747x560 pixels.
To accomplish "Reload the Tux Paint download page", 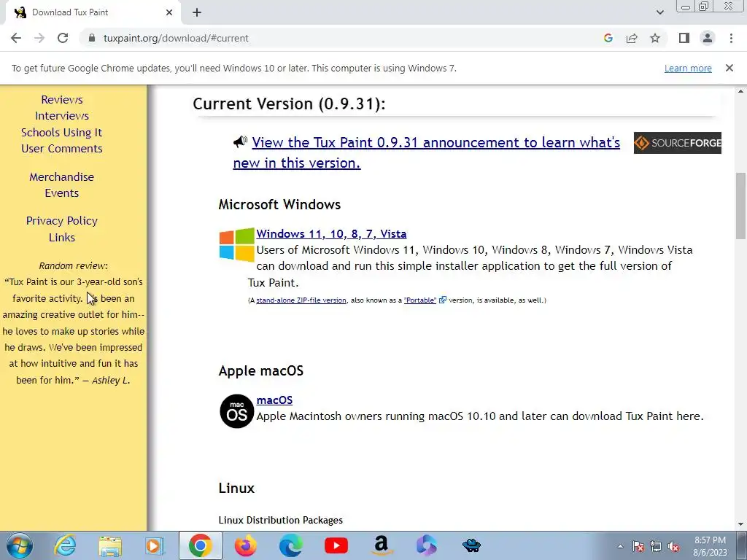I will pos(63,38).
